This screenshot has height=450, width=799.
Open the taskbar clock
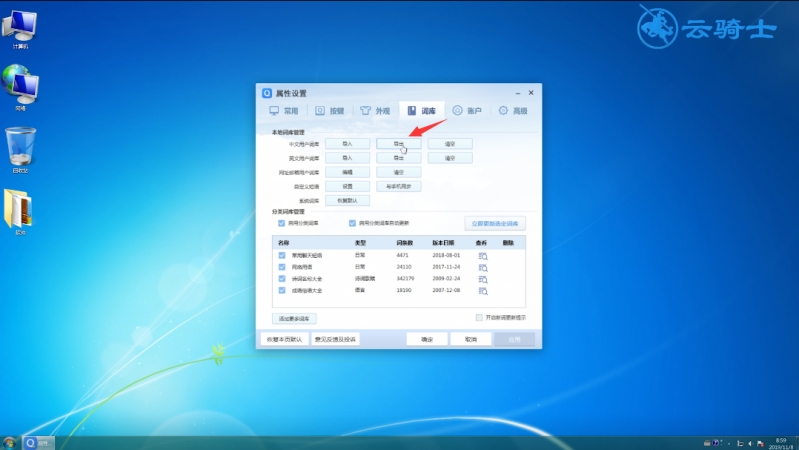point(780,443)
